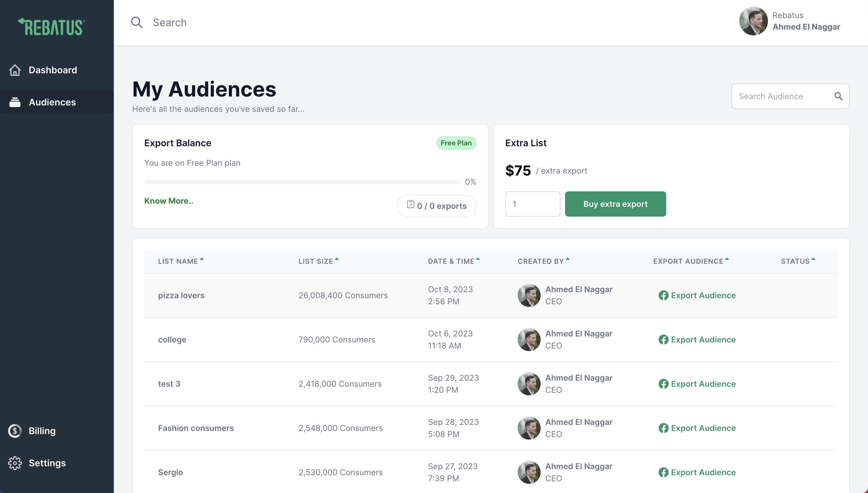Open the user profile avatar in header
This screenshot has width=868, height=493.
[x=753, y=21]
